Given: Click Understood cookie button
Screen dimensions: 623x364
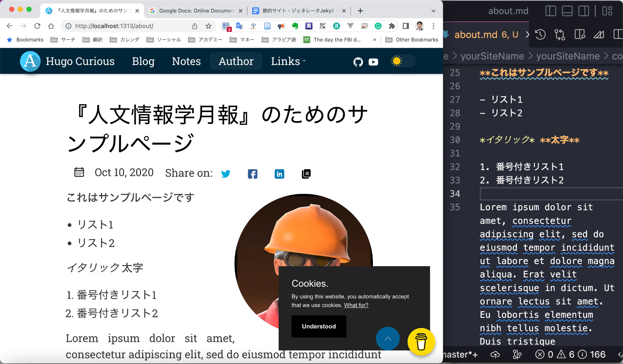Looking at the screenshot, I should (319, 326).
